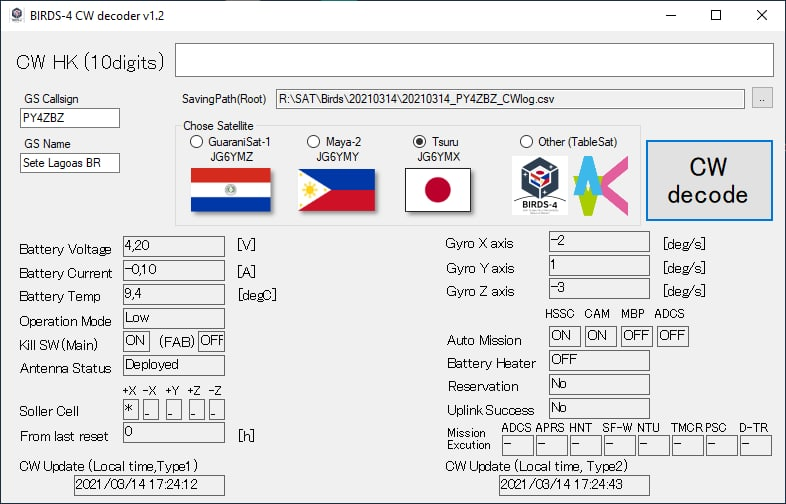Click the Japan flag for Tsuru
The width and height of the screenshot is (786, 504).
438,189
